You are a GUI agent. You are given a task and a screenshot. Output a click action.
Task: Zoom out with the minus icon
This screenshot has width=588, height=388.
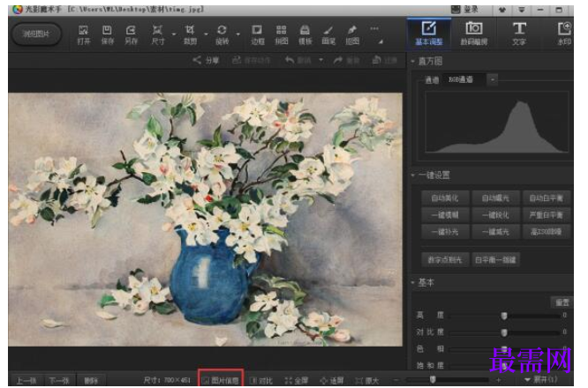396,380
